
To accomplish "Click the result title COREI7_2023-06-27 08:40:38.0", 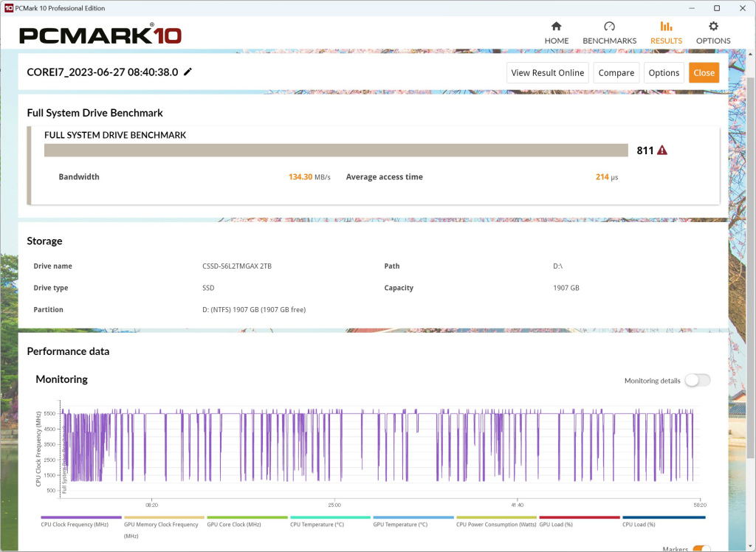I will (x=102, y=72).
